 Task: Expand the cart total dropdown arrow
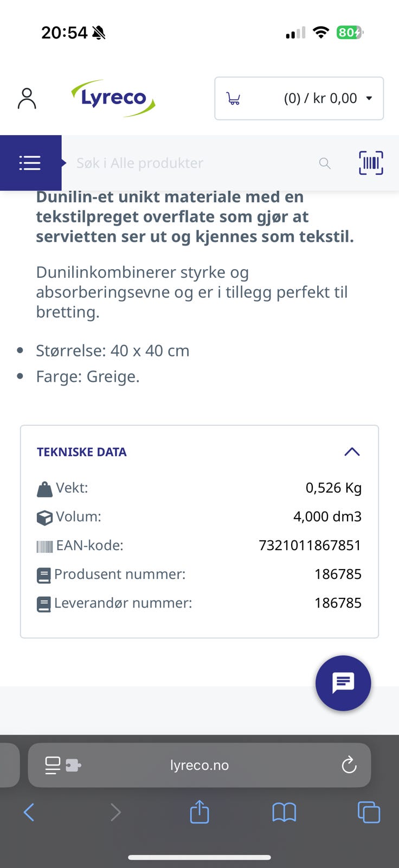369,98
